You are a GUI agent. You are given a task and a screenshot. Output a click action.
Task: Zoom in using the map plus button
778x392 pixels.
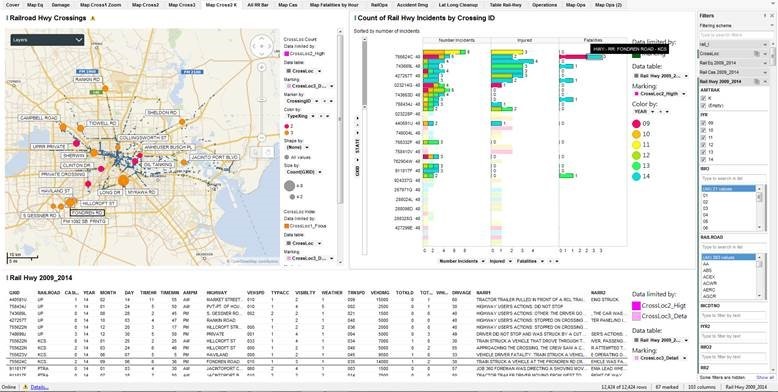(262, 66)
